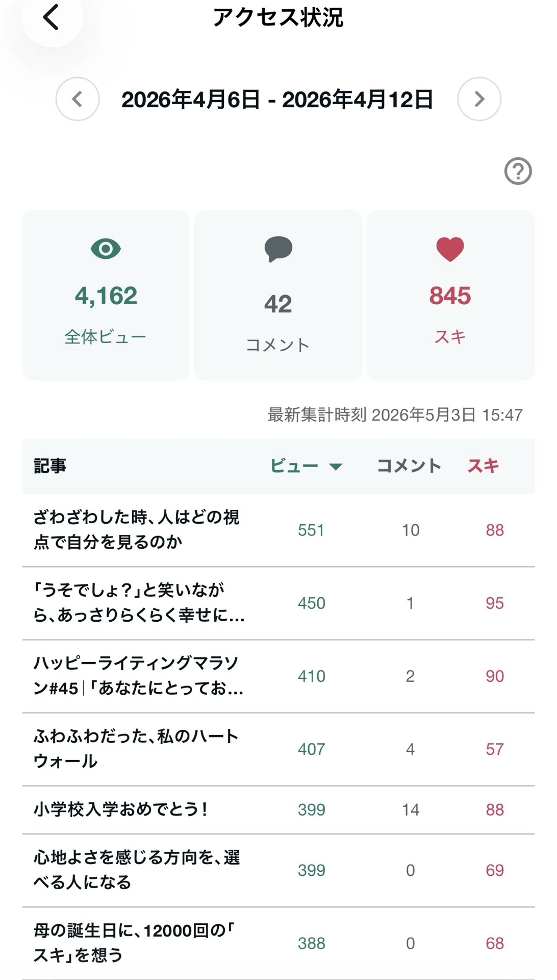
Task: Sort the table by コメント column
Action: (409, 465)
